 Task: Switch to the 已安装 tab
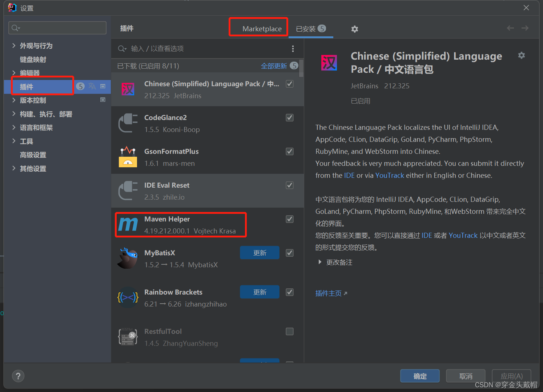[311, 28]
